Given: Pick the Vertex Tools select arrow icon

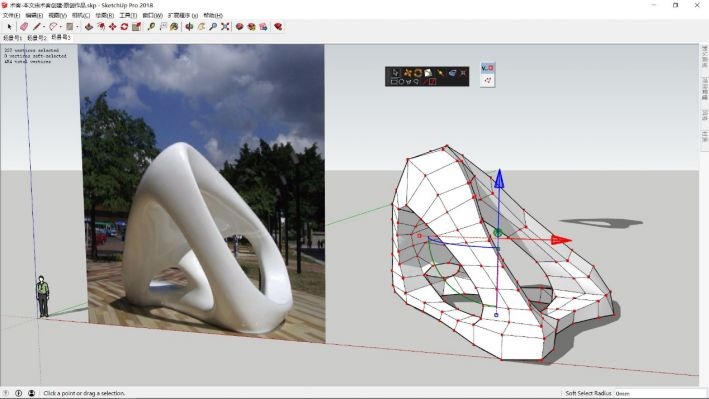Looking at the screenshot, I should (396, 73).
